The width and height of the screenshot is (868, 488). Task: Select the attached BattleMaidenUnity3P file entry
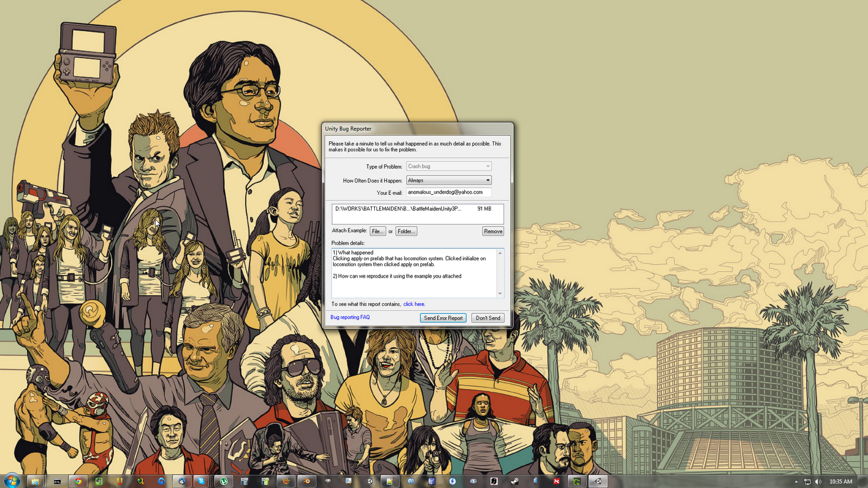[413, 209]
